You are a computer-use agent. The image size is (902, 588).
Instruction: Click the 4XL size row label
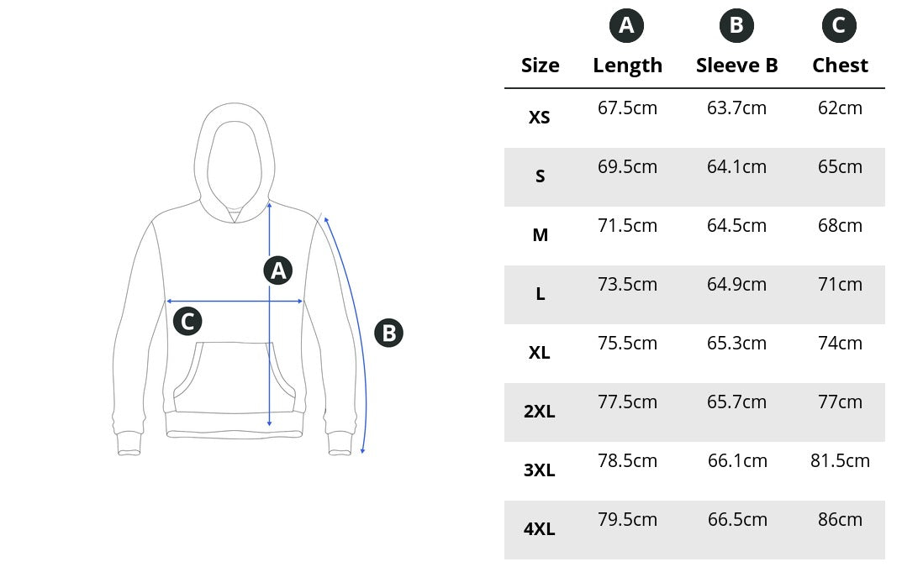click(540, 529)
